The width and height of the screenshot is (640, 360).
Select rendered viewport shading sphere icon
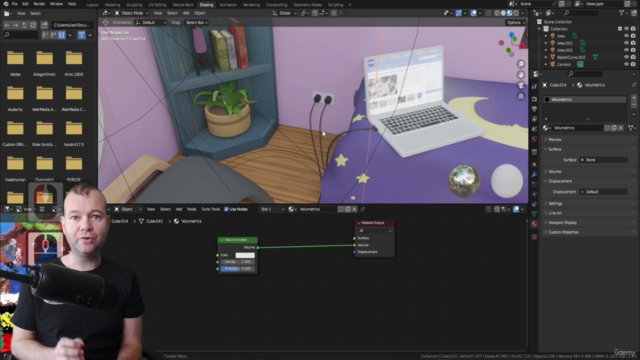(516, 13)
